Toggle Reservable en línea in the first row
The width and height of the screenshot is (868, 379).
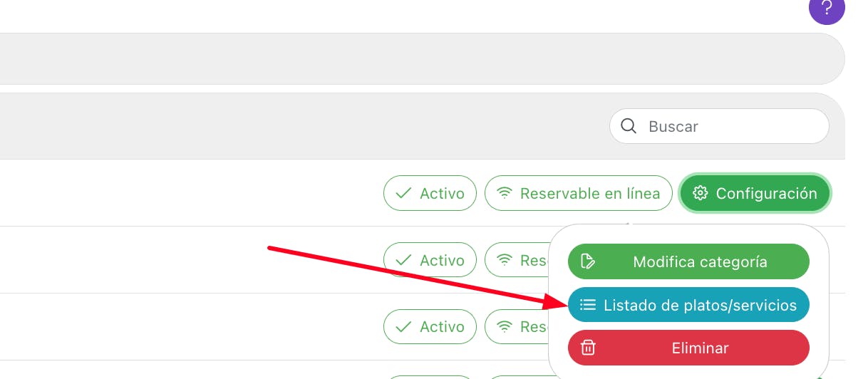(x=578, y=193)
